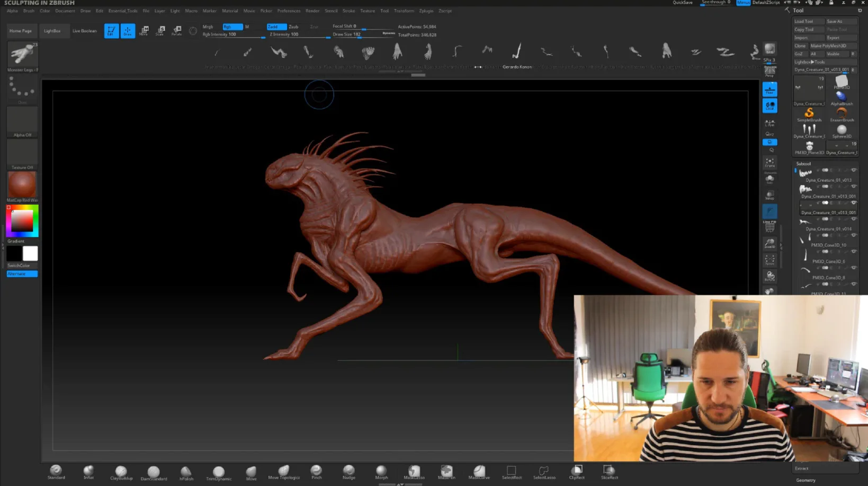
Task: Select the DamStandard brush
Action: pyautogui.click(x=154, y=472)
